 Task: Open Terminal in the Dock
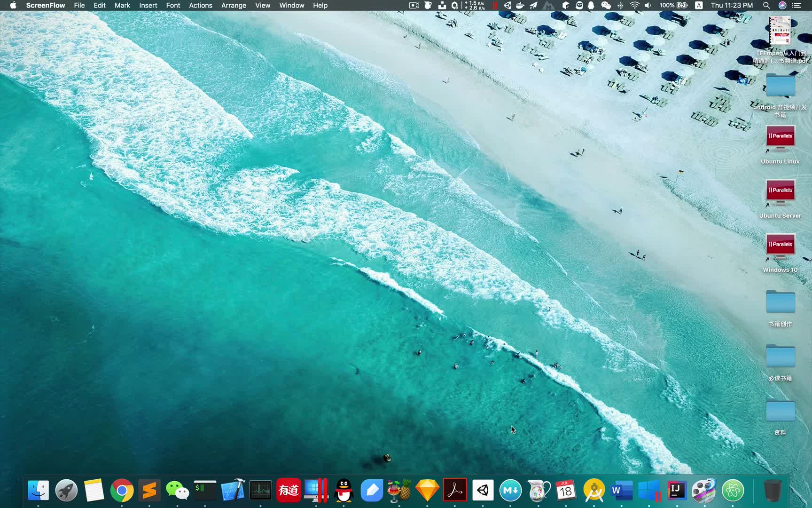coord(205,491)
